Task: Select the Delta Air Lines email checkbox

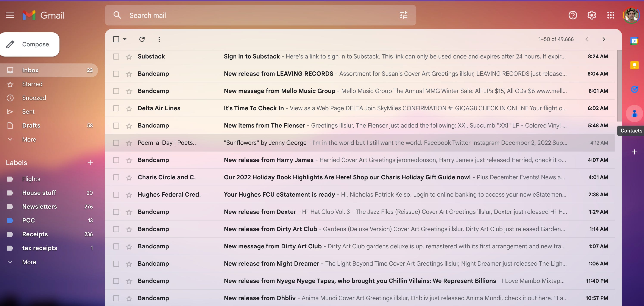Action: 116,108
